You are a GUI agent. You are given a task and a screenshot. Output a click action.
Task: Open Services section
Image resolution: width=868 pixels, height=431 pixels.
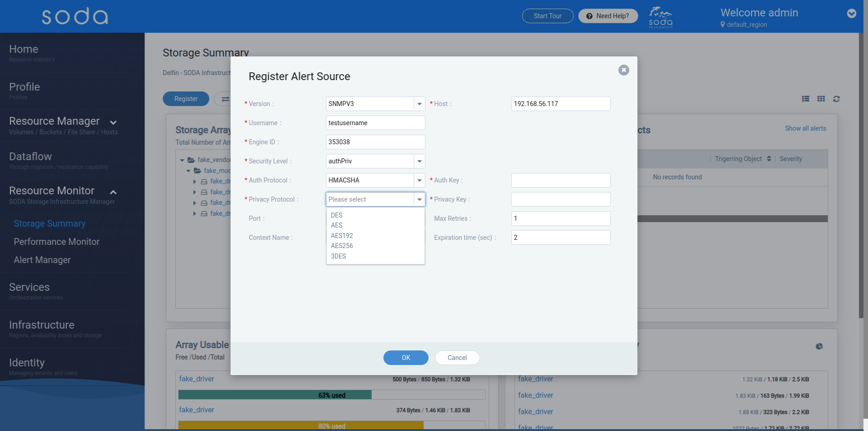click(30, 287)
